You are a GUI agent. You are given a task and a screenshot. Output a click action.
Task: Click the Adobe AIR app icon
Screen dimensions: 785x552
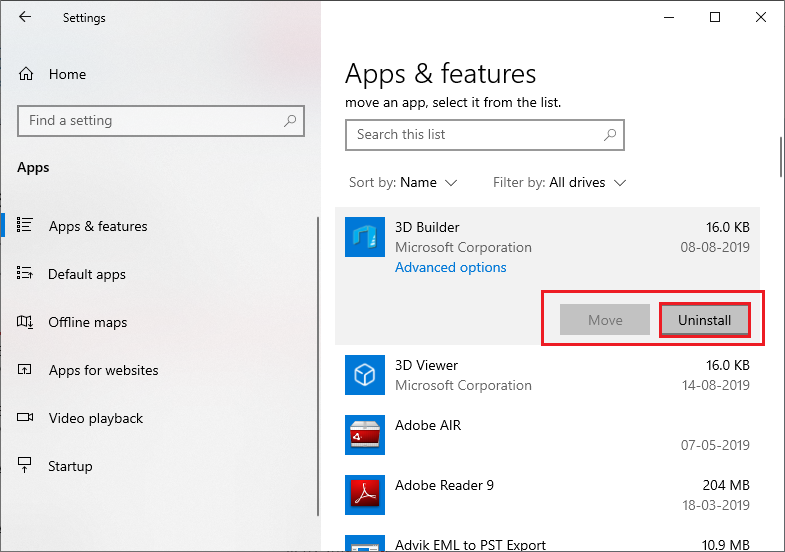tap(365, 435)
